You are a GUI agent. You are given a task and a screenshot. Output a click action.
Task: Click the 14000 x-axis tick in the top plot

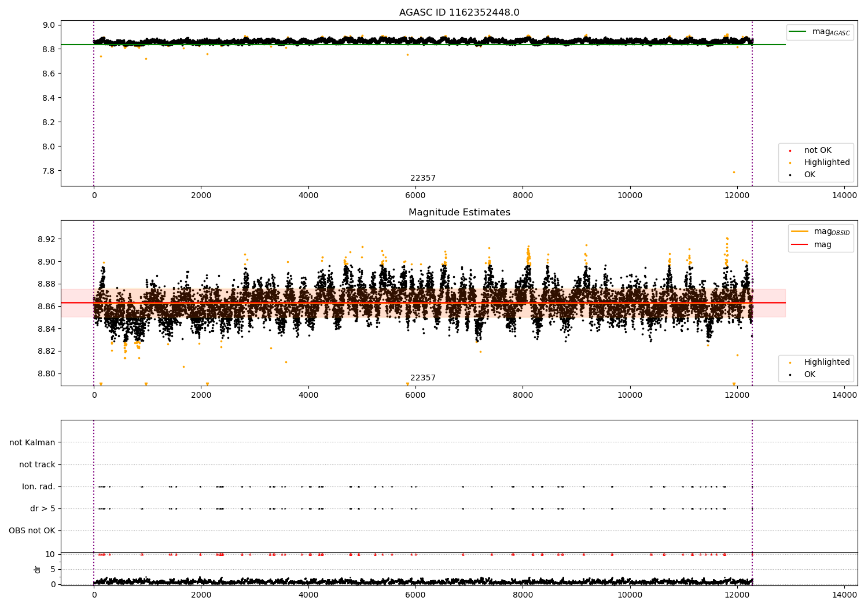844,196
